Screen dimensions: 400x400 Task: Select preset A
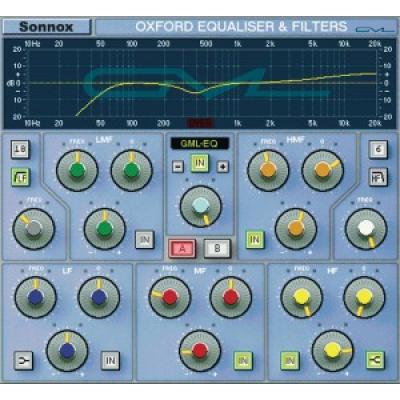click(182, 249)
